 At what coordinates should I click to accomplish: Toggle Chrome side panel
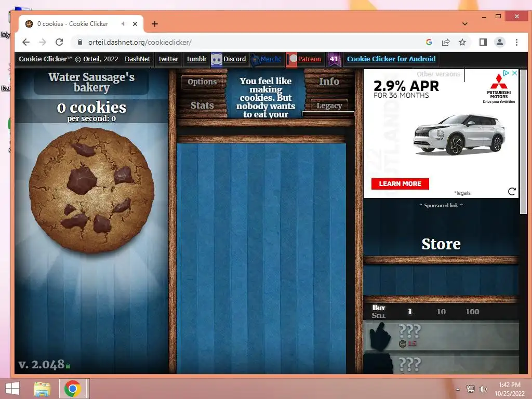(483, 42)
